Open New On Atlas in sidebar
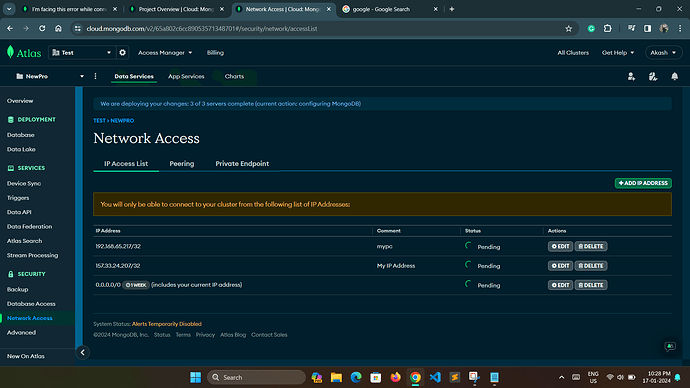 click(x=26, y=356)
